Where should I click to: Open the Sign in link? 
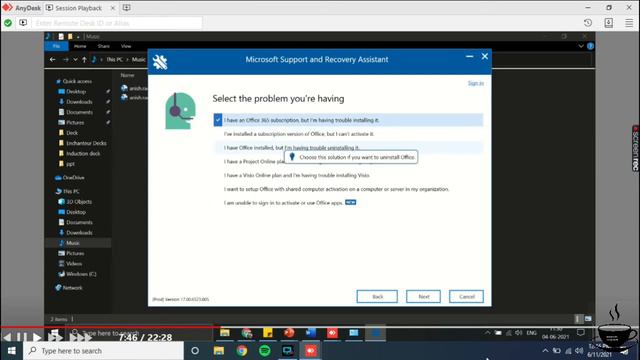[x=476, y=83]
